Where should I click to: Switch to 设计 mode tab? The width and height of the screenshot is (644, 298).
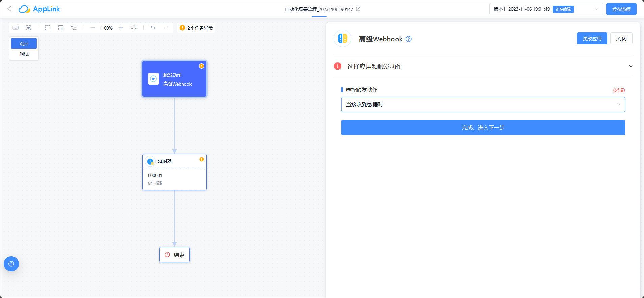[x=24, y=44]
